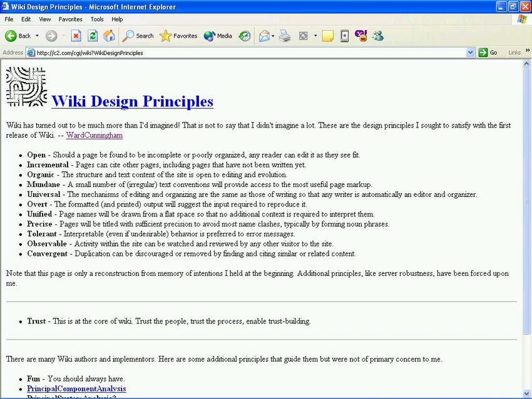Expand the Mail button dropdown arrow
This screenshot has width=532, height=399.
point(273,36)
